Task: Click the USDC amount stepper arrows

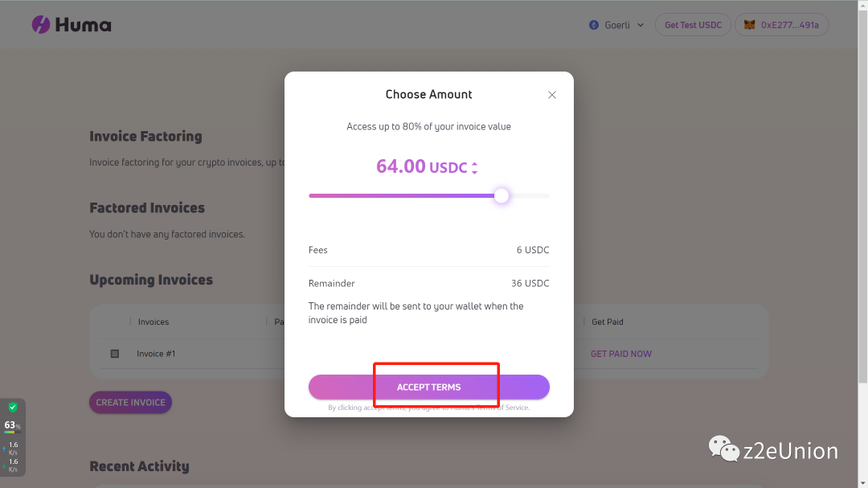Action: (475, 168)
